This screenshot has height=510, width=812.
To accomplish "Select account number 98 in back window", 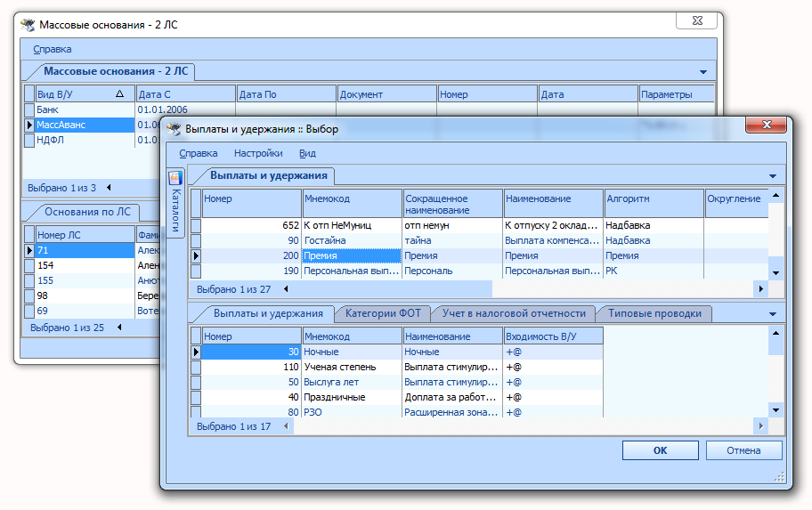I will (x=85, y=295).
